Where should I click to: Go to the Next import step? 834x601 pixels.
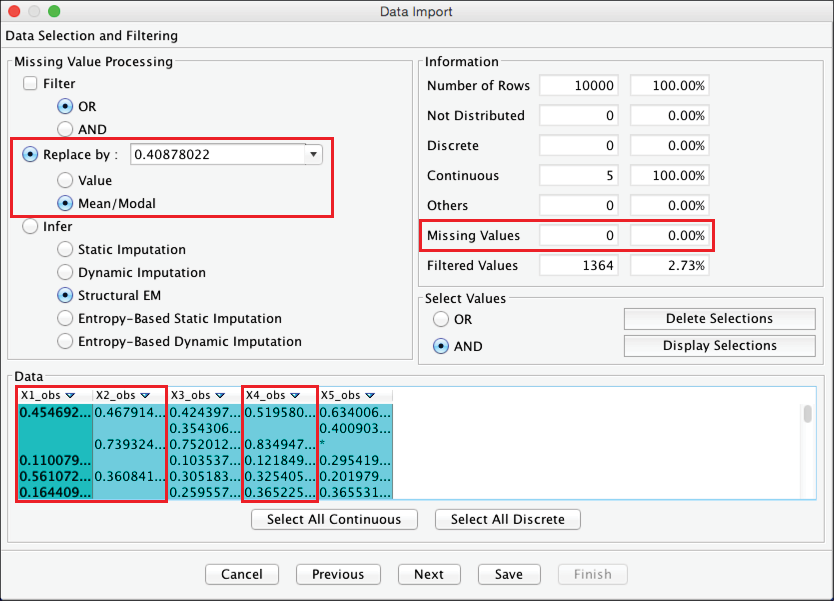(428, 575)
